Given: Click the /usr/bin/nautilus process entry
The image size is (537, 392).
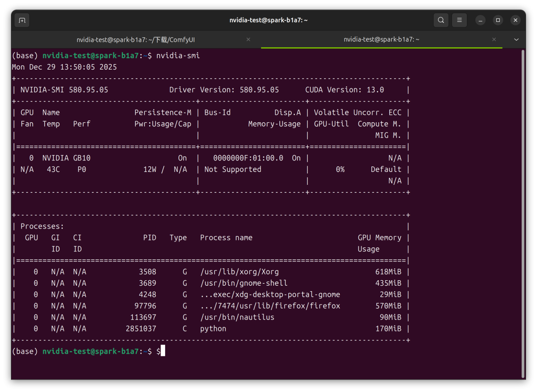Looking at the screenshot, I should coord(237,317).
